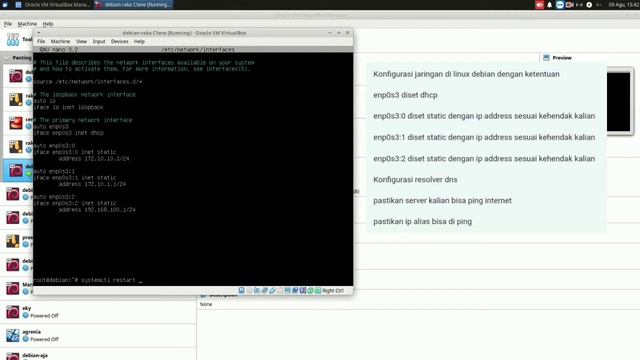Click terminal line 'address 192.168.100.1/24'
The width and height of the screenshot is (640, 360).
[97, 210]
